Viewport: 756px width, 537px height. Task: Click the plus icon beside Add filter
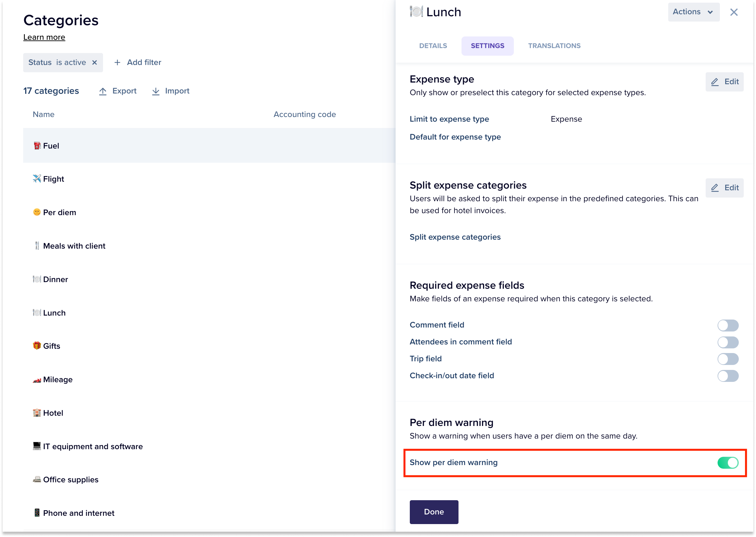coord(117,62)
